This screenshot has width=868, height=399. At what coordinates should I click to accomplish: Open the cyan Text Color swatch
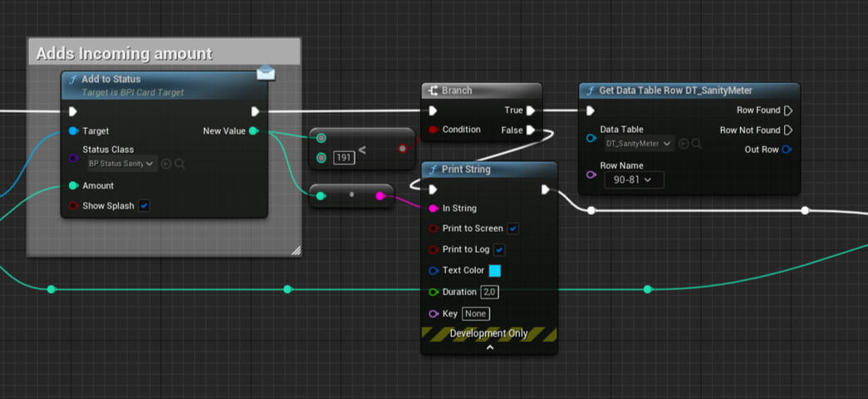494,271
